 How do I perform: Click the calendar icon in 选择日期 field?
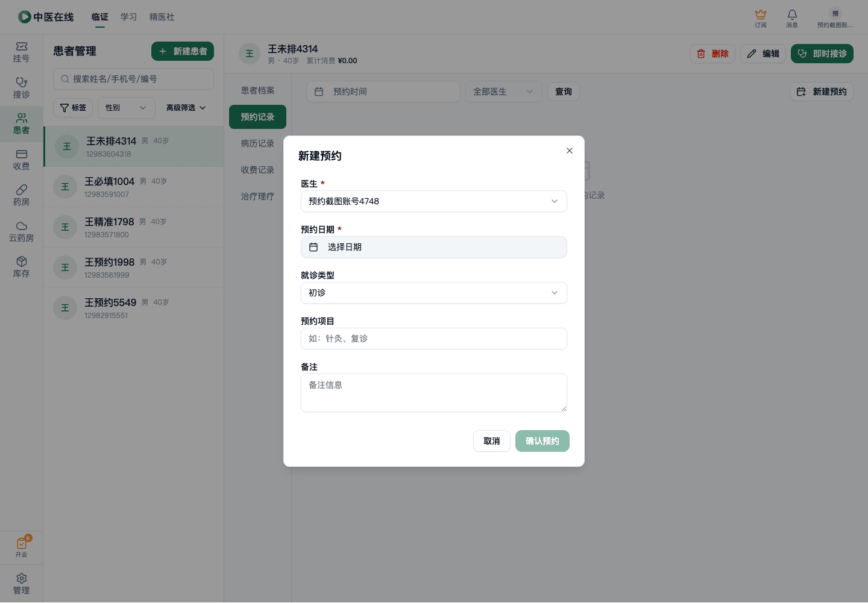[313, 247]
